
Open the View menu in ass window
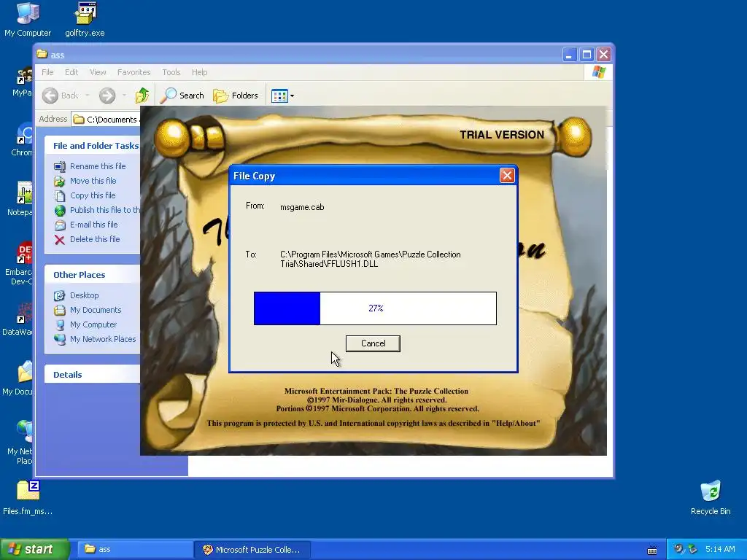tap(98, 72)
